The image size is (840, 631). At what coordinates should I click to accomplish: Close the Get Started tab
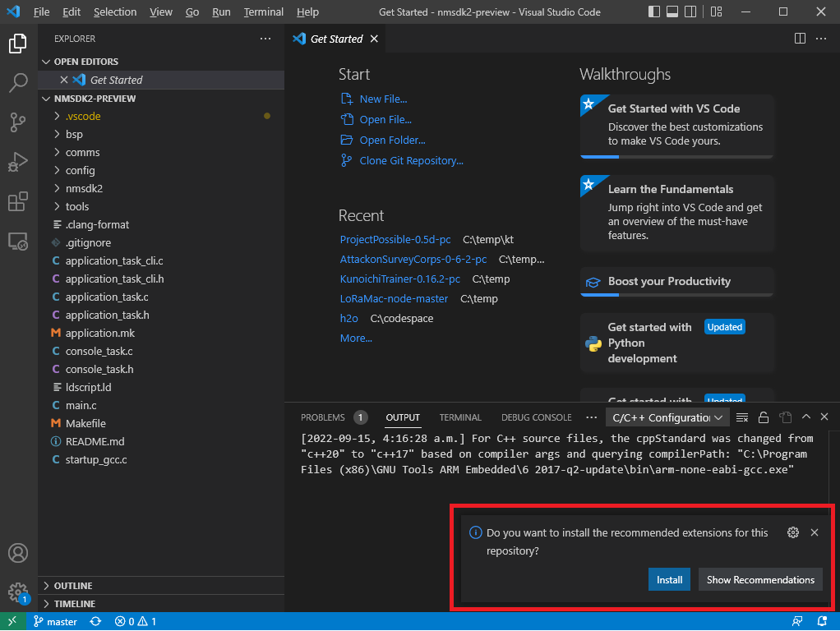point(374,39)
